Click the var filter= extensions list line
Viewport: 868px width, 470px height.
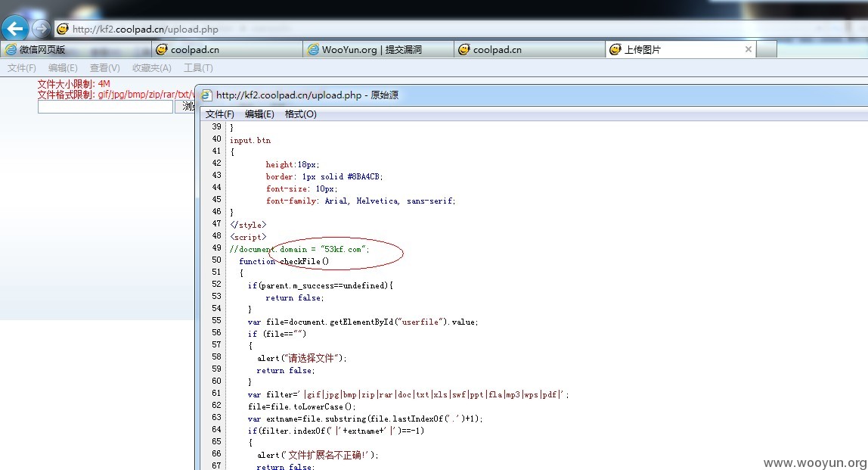tap(408, 394)
